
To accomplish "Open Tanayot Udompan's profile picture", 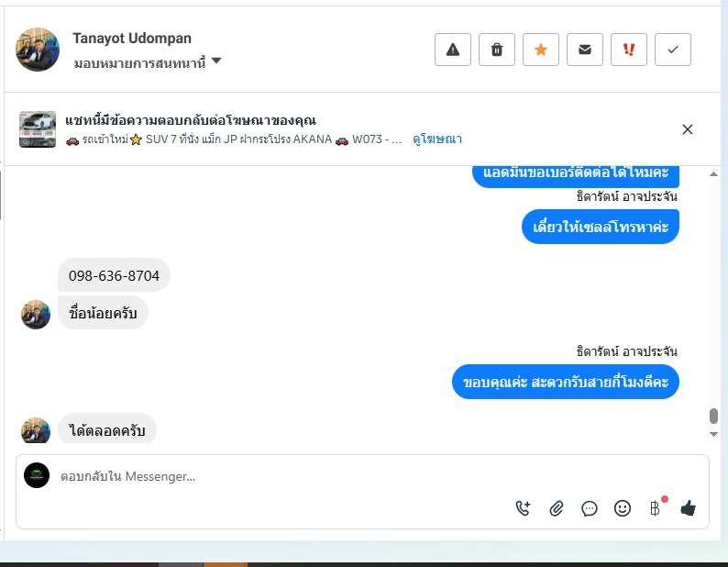I will pyautogui.click(x=38, y=50).
